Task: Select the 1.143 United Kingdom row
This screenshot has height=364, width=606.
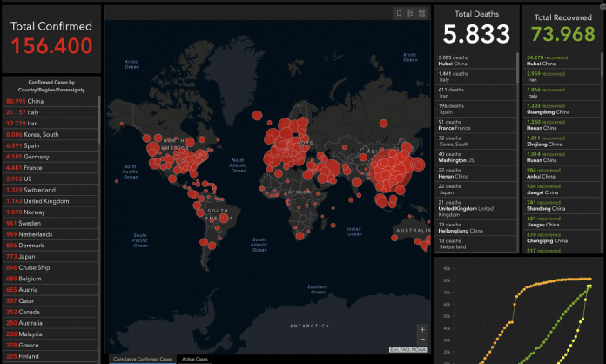Action: (50, 201)
